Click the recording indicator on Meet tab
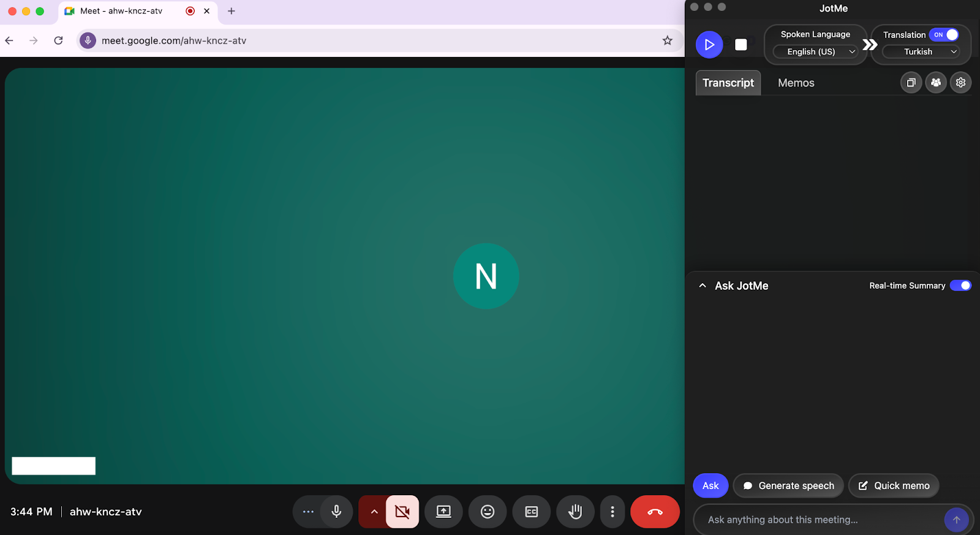 [190, 11]
